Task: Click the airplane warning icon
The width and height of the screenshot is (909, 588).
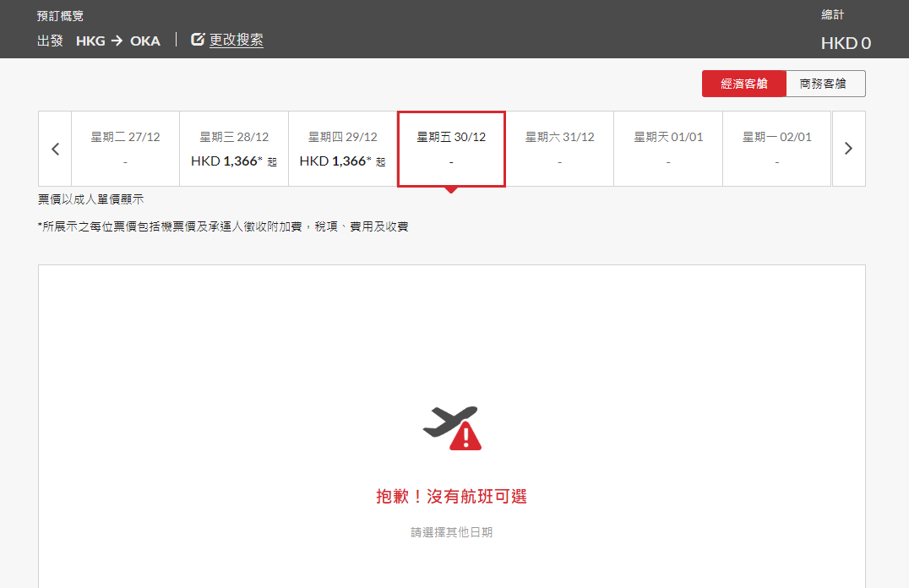Action: (x=452, y=427)
